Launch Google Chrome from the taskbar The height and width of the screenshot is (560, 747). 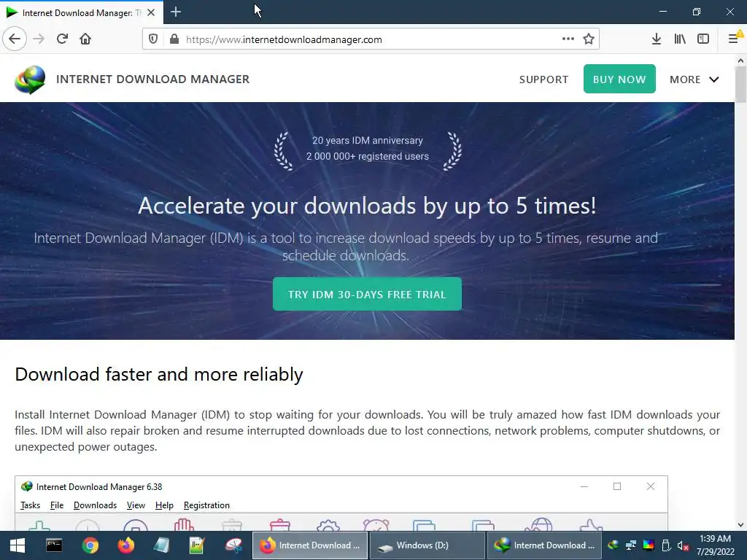90,545
